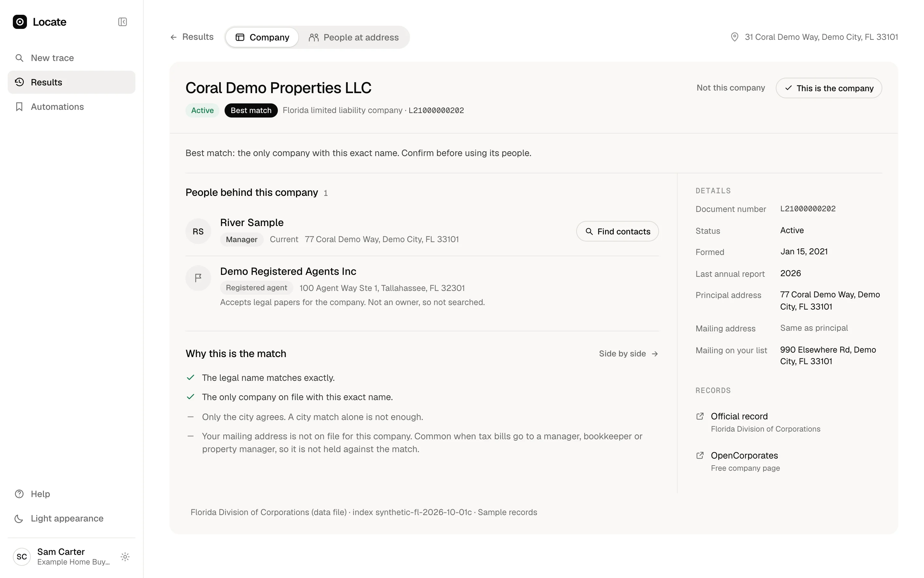Click the Active status badge

point(202,110)
